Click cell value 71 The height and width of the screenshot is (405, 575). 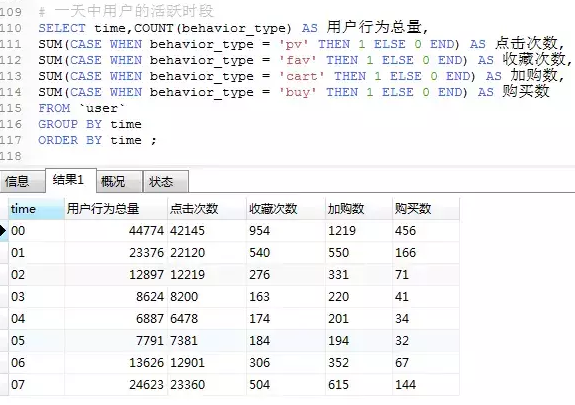click(402, 275)
